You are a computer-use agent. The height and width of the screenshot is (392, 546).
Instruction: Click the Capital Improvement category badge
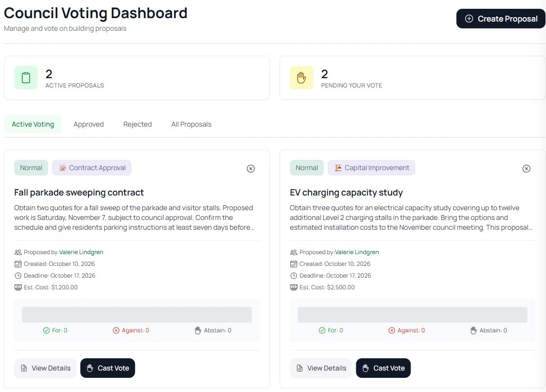[x=371, y=168]
